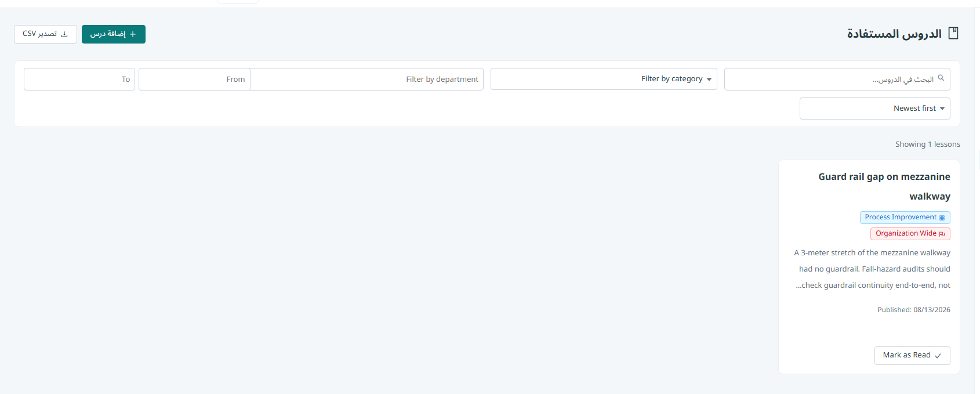Click the Published: 08/13/2026 text

914,310
